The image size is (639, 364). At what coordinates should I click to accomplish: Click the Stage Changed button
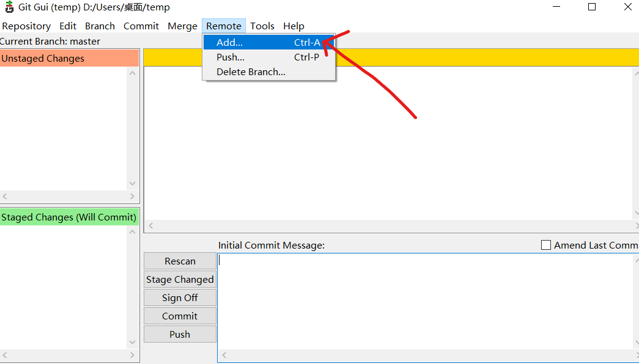pos(180,279)
